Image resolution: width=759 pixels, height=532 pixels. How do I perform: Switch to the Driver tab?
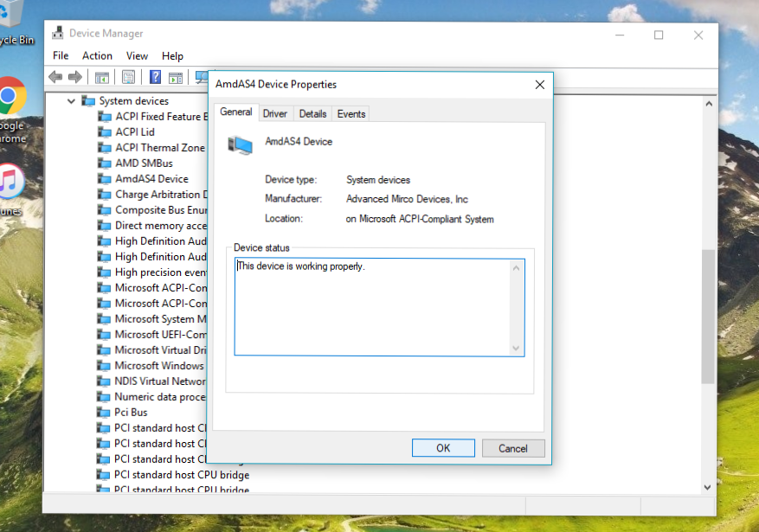pos(275,113)
